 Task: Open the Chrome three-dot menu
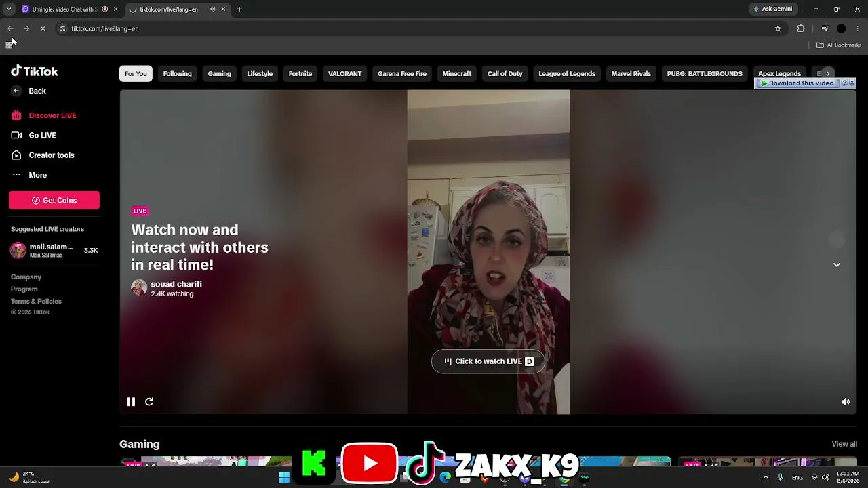coord(858,28)
